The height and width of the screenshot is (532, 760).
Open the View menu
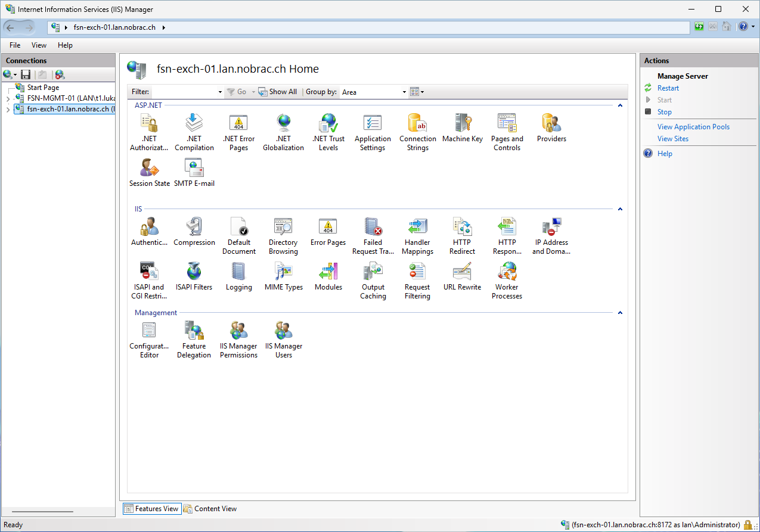[x=39, y=45]
